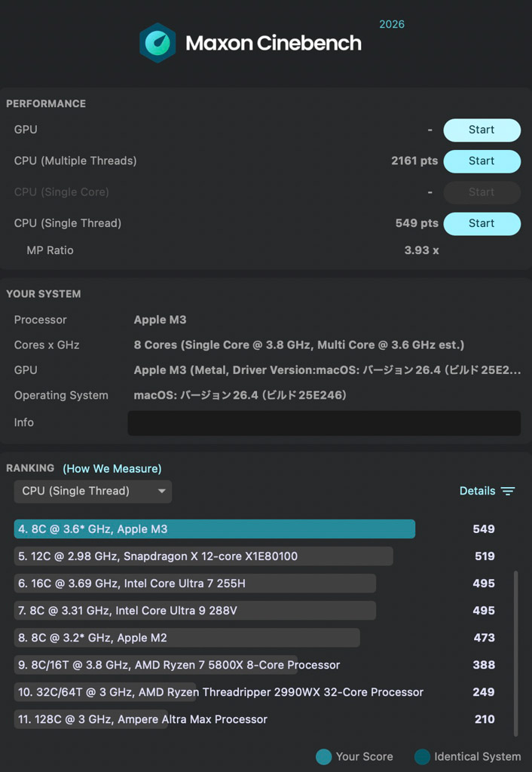Click the Maxon Cinebench logo icon
The image size is (532, 772).
(x=157, y=43)
